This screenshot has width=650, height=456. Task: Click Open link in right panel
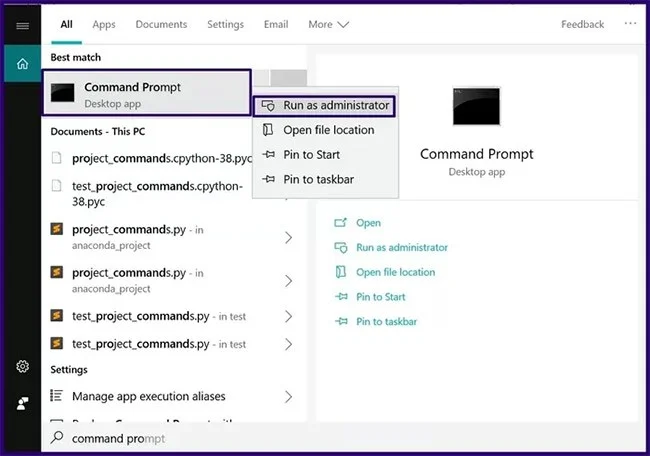pos(368,223)
